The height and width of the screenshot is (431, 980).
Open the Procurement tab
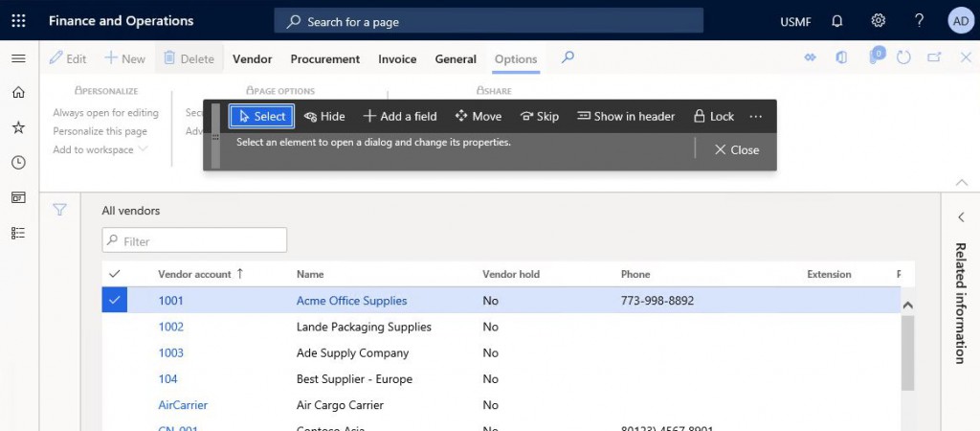[x=325, y=58]
